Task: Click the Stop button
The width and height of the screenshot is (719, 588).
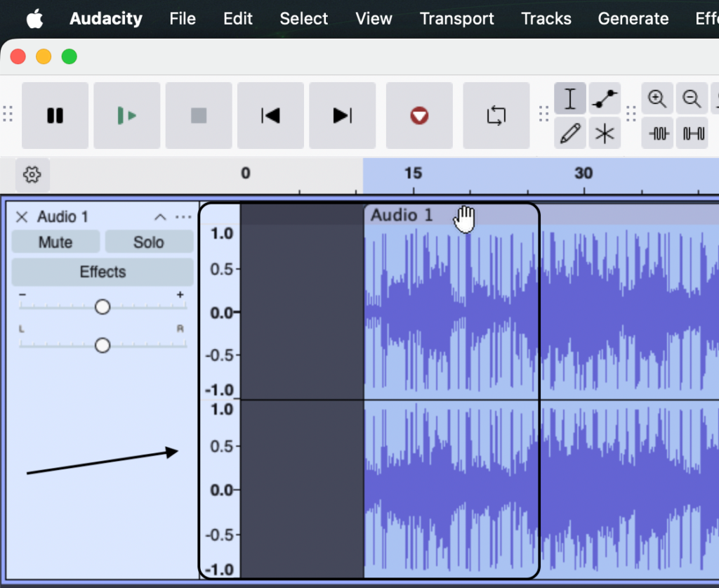Action: tap(199, 116)
